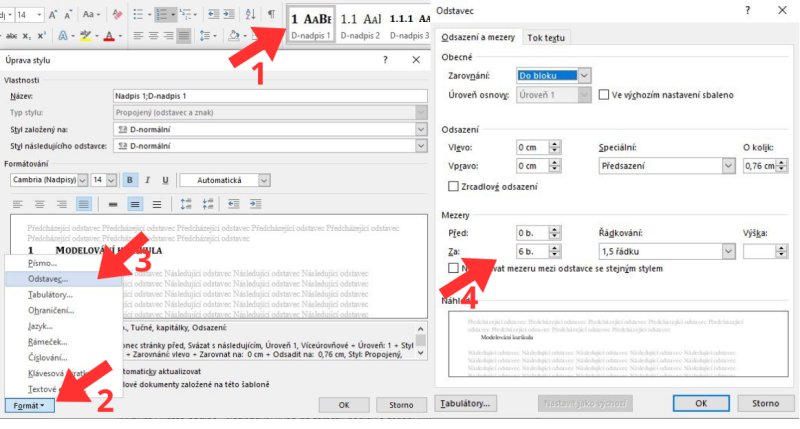Click the Název input field

pos(270,96)
